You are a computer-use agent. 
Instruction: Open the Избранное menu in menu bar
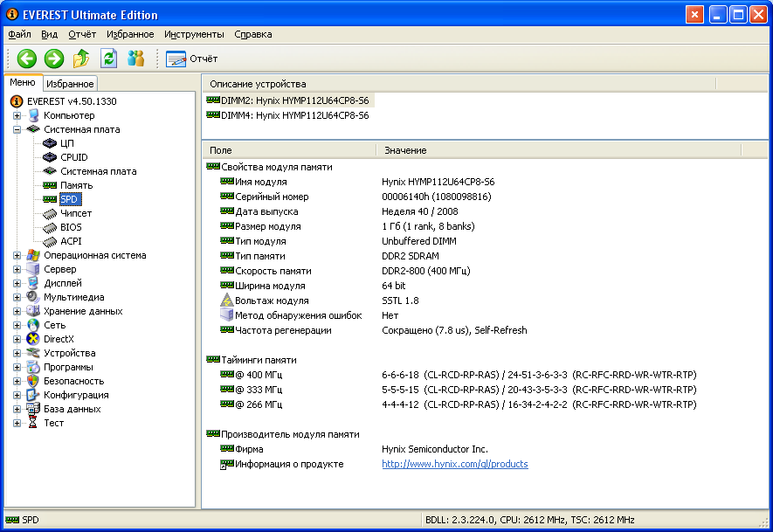(x=130, y=35)
